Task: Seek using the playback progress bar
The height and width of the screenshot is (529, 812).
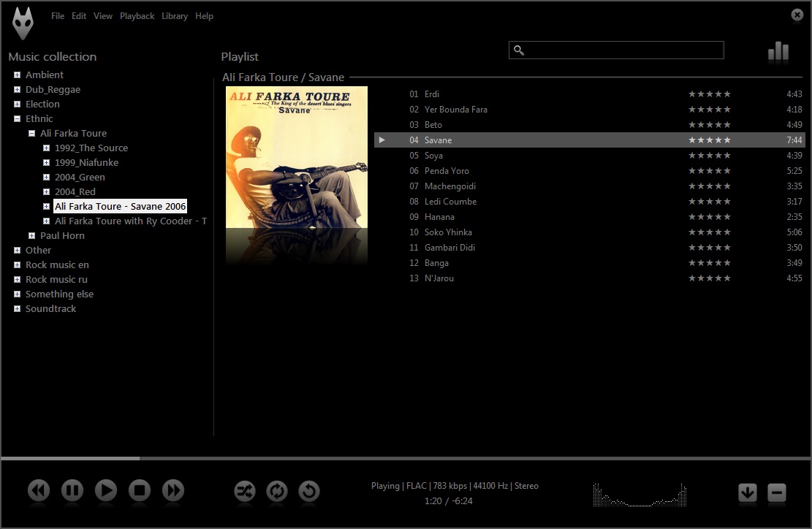Action: click(406, 458)
